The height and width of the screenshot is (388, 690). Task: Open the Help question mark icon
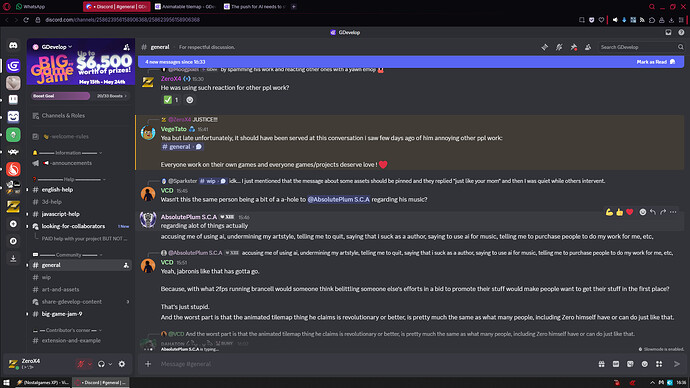[x=681, y=32]
